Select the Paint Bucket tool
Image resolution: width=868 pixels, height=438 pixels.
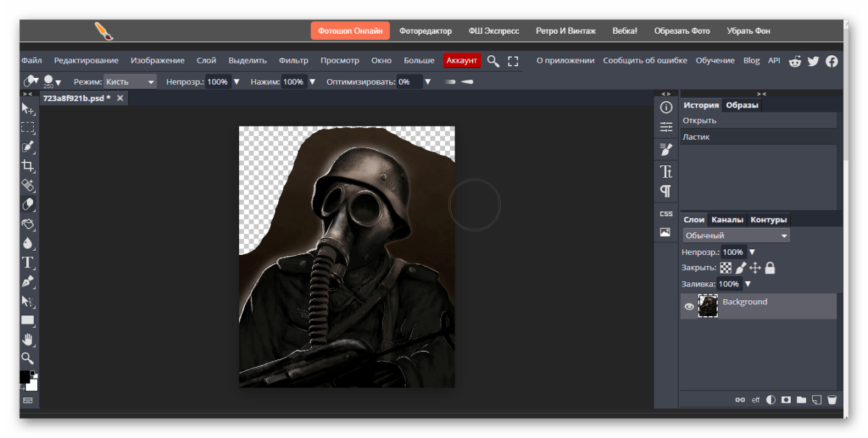point(28,224)
